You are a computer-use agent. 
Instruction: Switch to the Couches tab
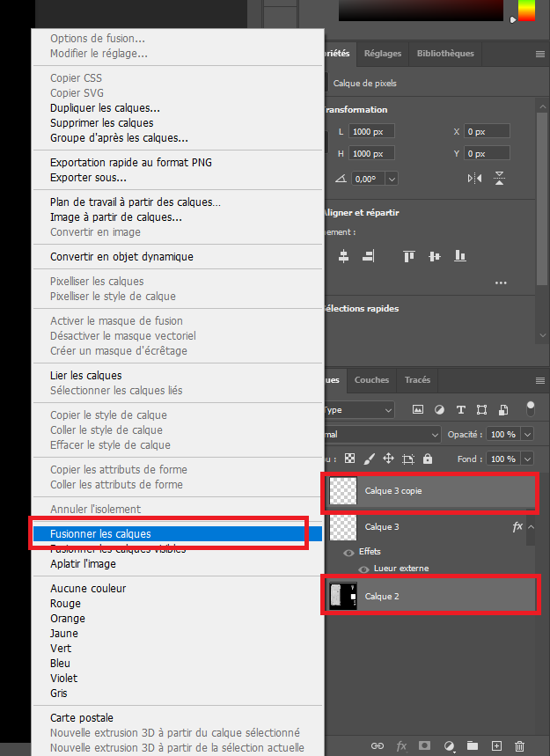click(x=371, y=380)
